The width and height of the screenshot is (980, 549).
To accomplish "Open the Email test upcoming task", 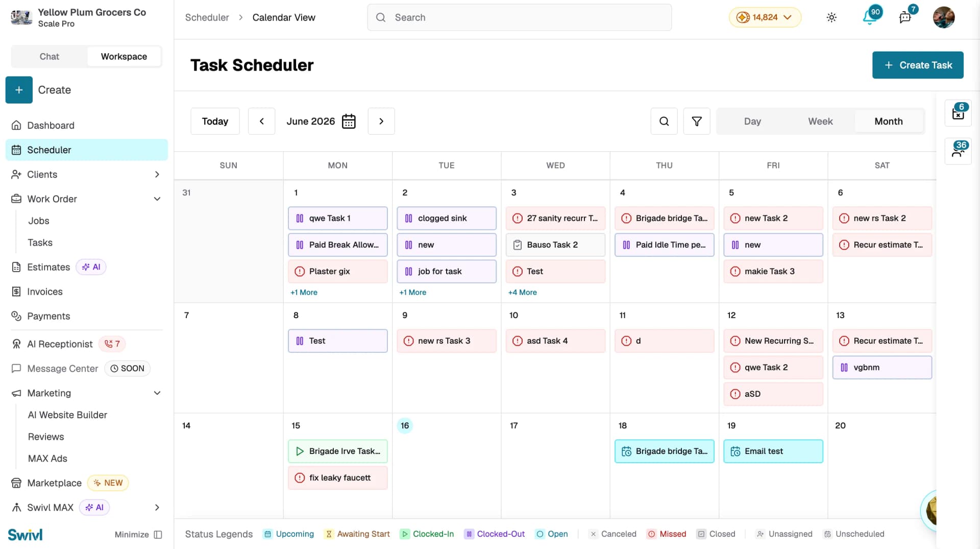I will coord(773,451).
